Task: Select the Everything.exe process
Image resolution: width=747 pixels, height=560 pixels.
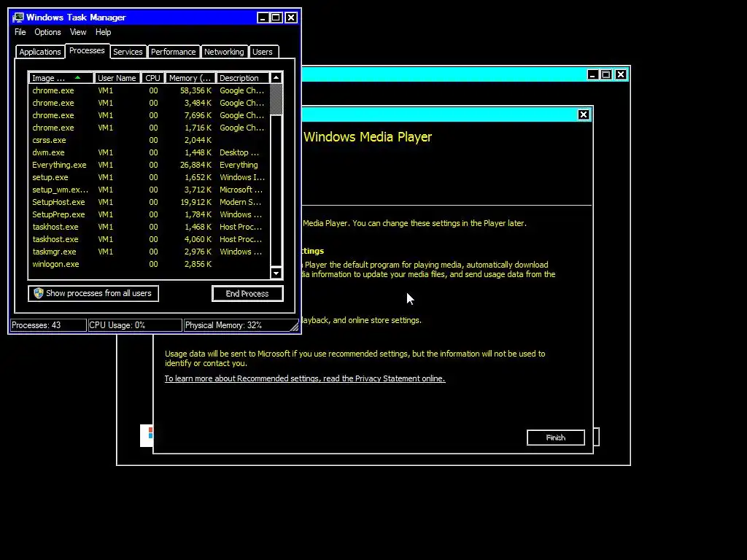Action: 149,165
